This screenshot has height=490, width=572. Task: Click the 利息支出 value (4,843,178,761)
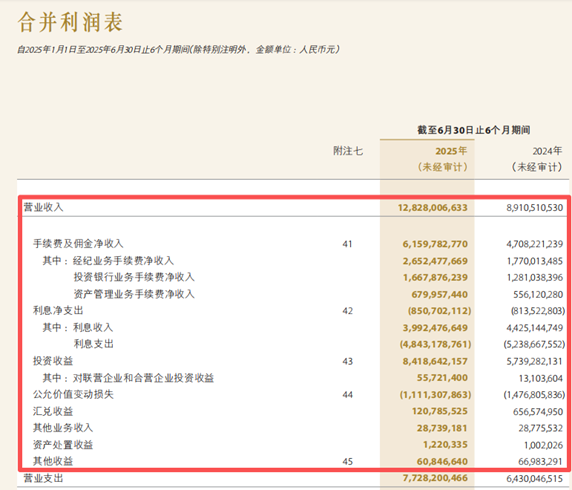click(435, 344)
